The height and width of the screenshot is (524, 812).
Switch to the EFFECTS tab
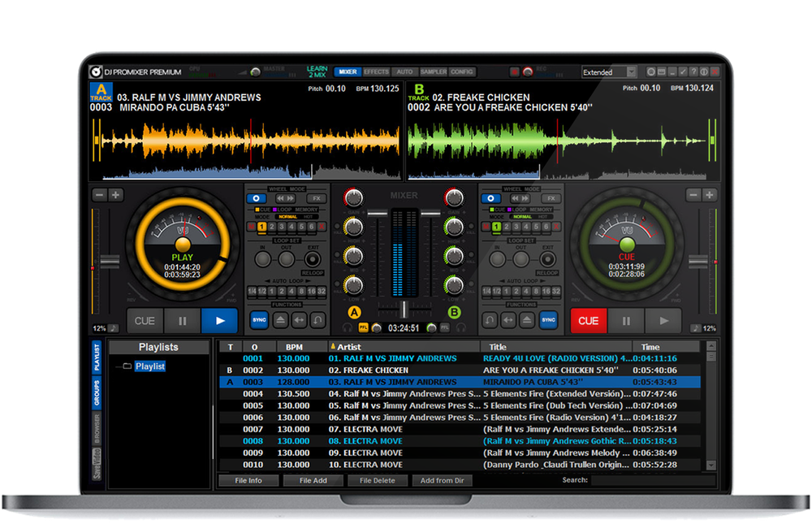point(376,71)
